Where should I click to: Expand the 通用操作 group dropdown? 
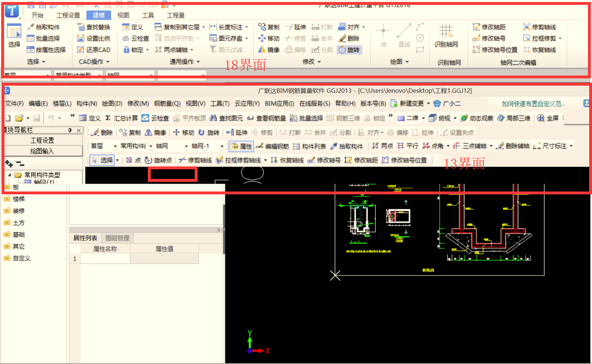coord(198,62)
